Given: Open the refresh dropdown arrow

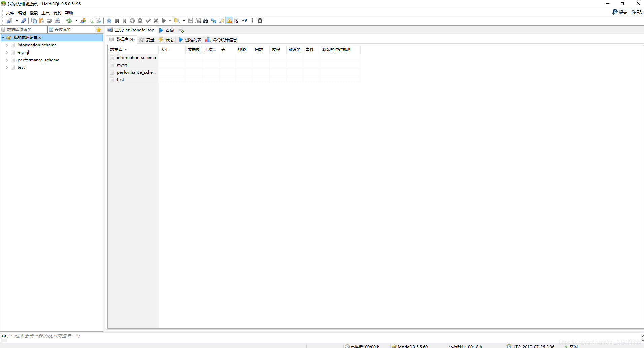Looking at the screenshot, I should click(76, 21).
